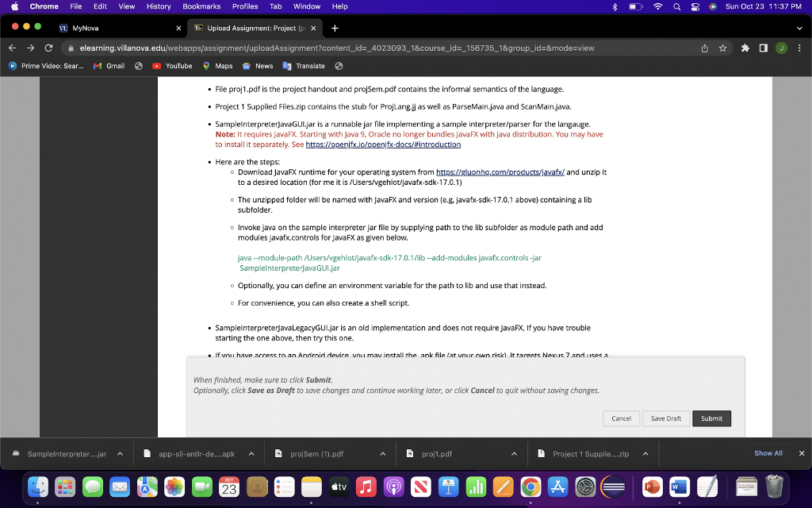This screenshot has width=812, height=508.
Task: Open Podcasts from the Dock
Action: pyautogui.click(x=393, y=487)
